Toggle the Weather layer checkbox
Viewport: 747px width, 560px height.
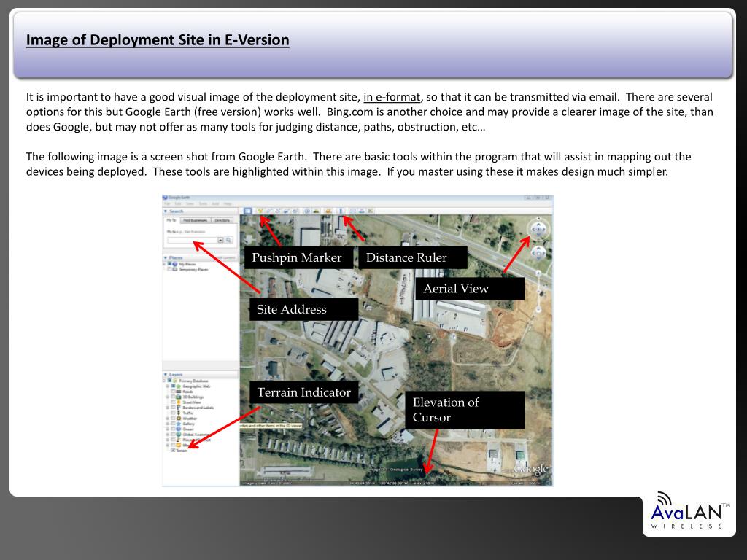[x=173, y=419]
